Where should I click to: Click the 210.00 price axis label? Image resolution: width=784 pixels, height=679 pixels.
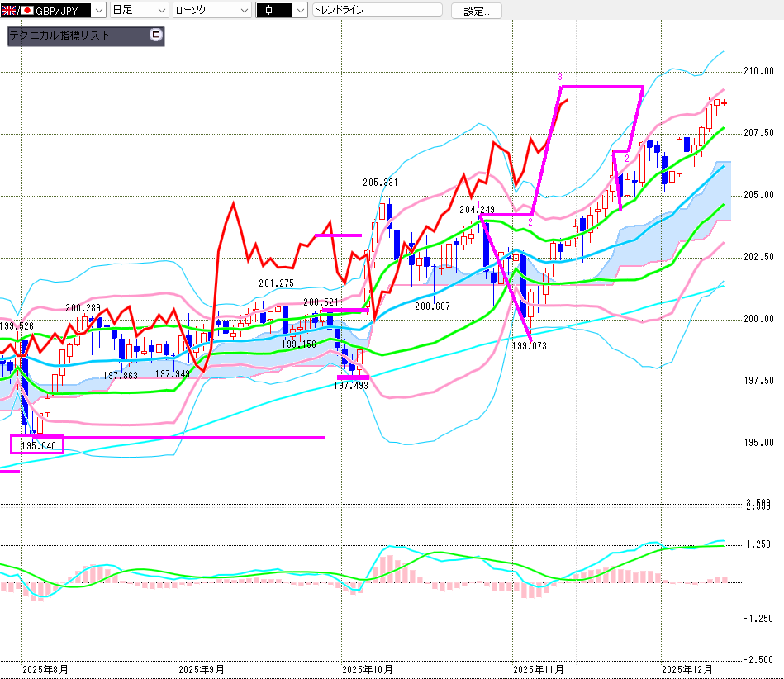click(758, 71)
